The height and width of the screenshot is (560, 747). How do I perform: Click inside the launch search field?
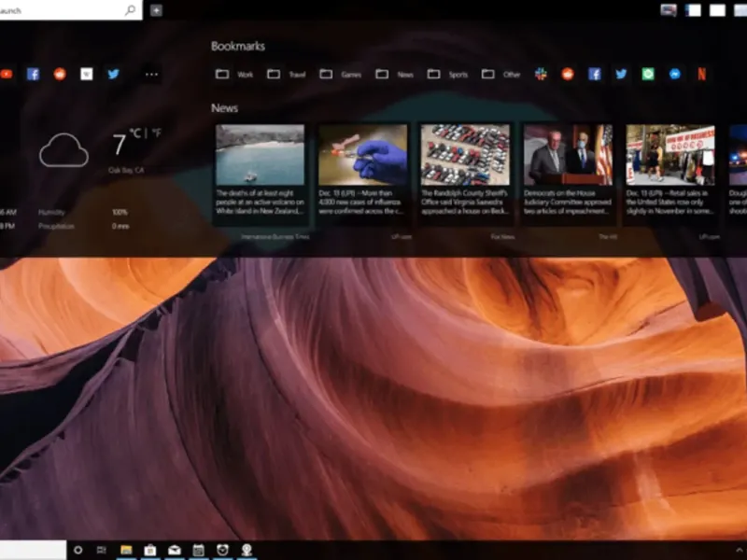pyautogui.click(x=71, y=10)
